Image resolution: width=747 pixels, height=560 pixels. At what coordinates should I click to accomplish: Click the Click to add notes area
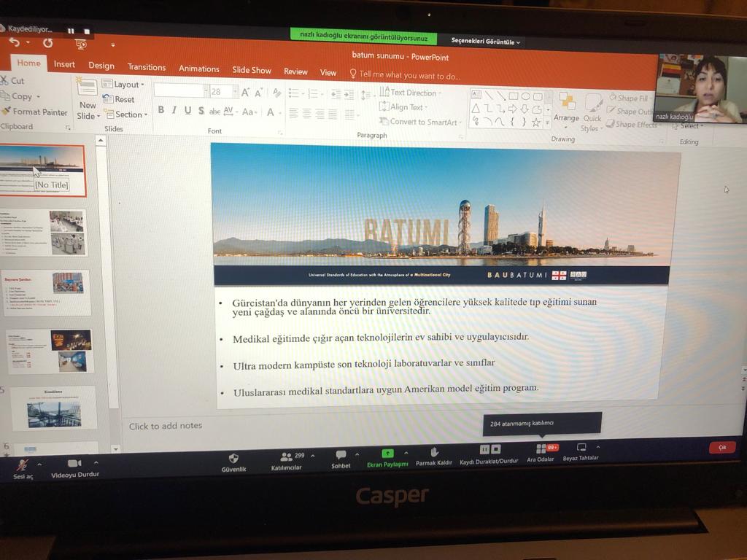pyautogui.click(x=166, y=426)
